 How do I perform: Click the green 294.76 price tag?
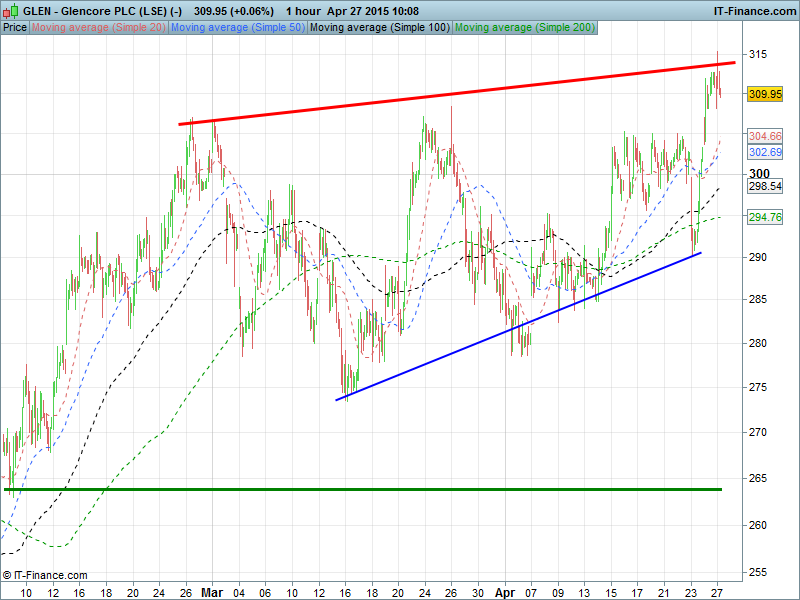tap(764, 217)
